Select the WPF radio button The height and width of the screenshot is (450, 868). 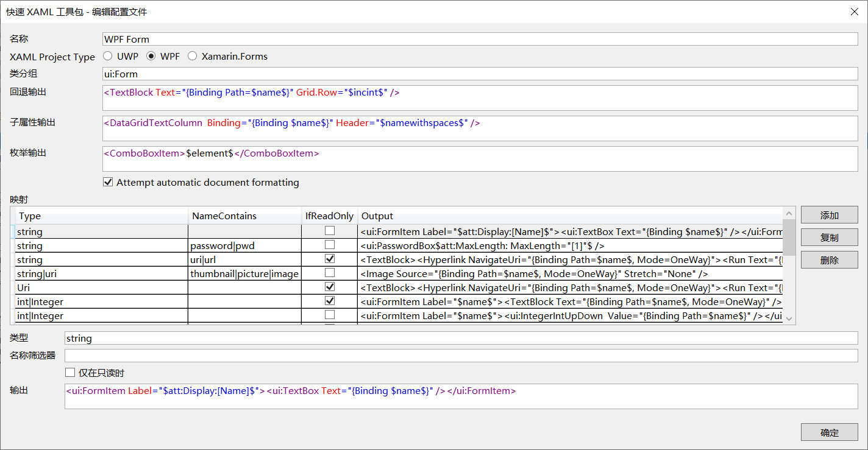click(150, 56)
